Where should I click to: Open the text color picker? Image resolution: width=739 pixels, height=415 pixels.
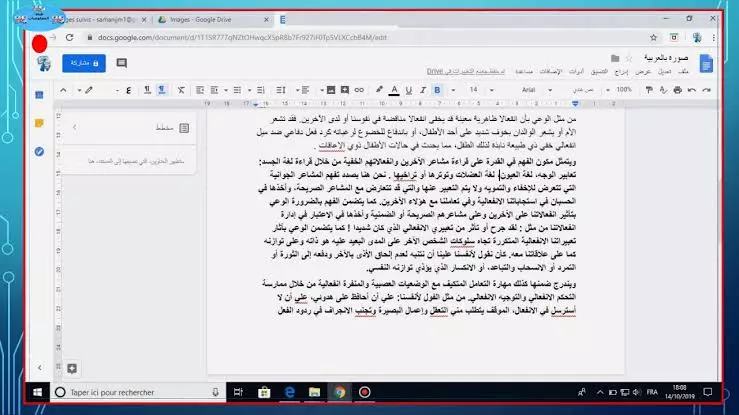tap(394, 90)
